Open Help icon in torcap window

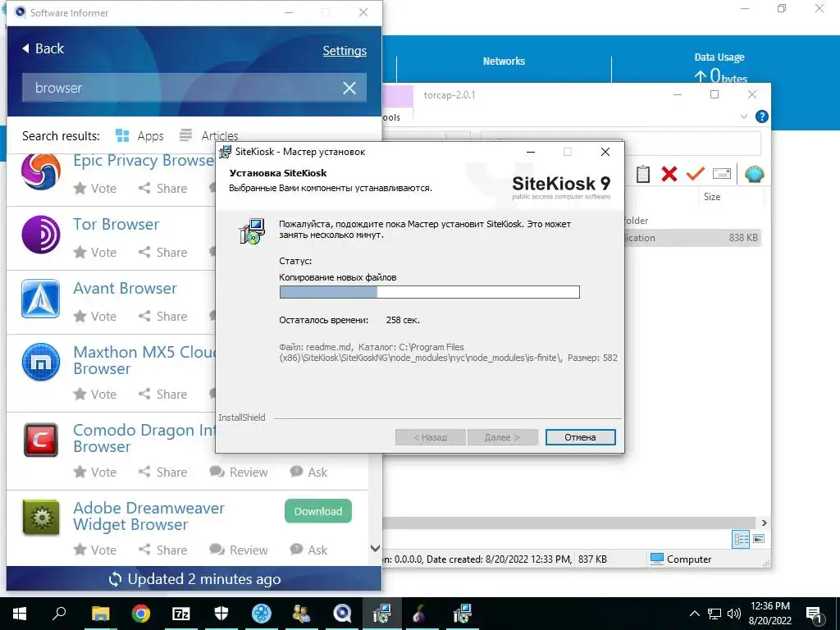click(x=761, y=116)
